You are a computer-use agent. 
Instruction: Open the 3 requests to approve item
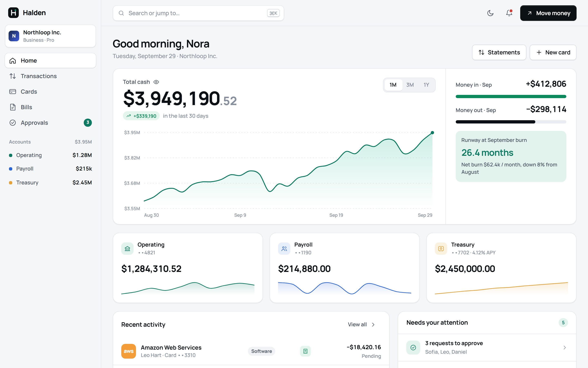point(487,348)
